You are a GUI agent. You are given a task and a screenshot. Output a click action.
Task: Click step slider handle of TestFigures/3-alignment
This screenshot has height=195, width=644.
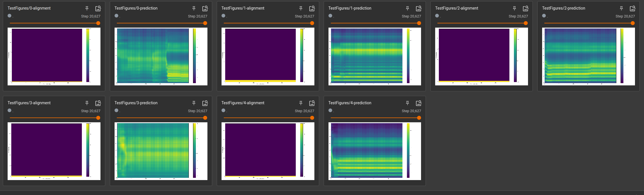98,118
